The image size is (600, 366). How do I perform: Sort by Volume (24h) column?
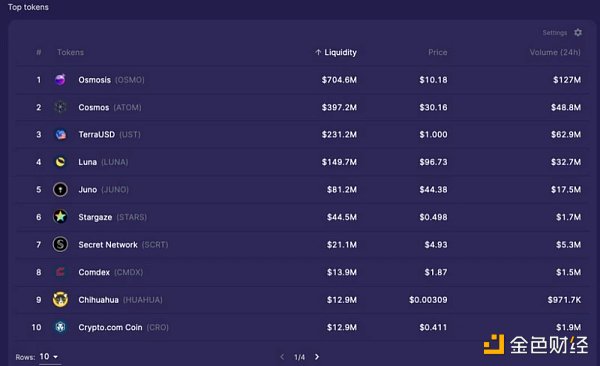point(555,52)
